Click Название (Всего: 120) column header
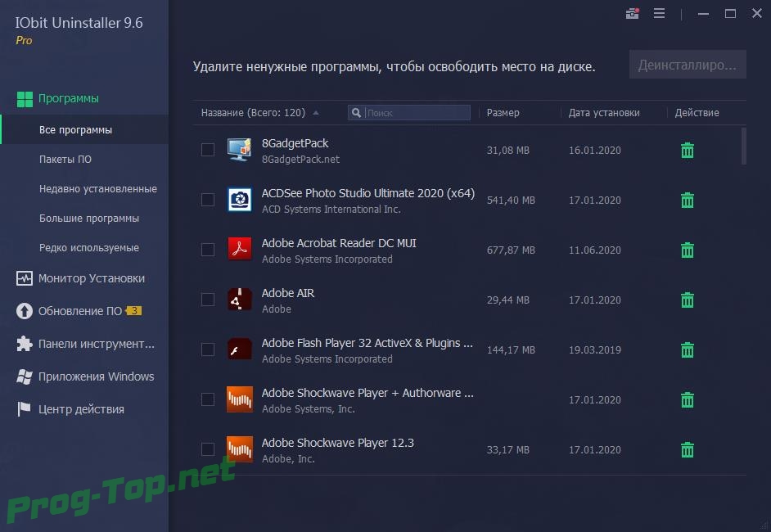The image size is (771, 532). pos(253,113)
